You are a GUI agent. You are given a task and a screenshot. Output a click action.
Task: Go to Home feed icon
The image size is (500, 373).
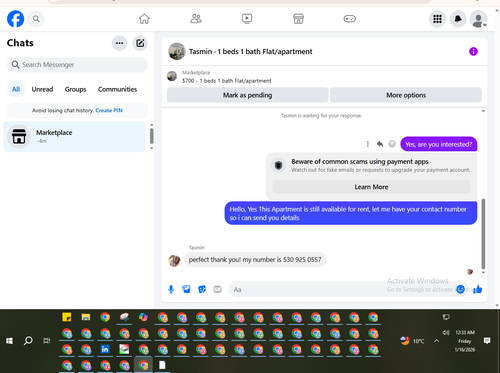[x=144, y=19]
